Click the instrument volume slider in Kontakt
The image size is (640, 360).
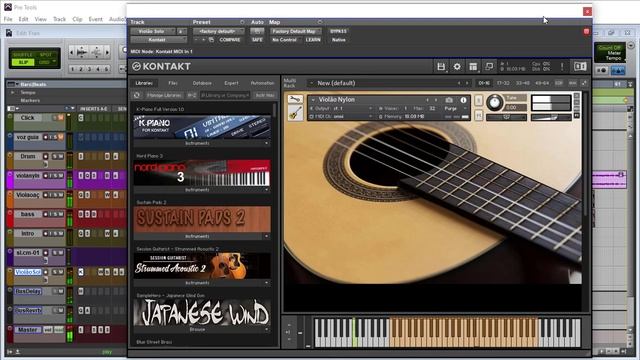tap(551, 118)
